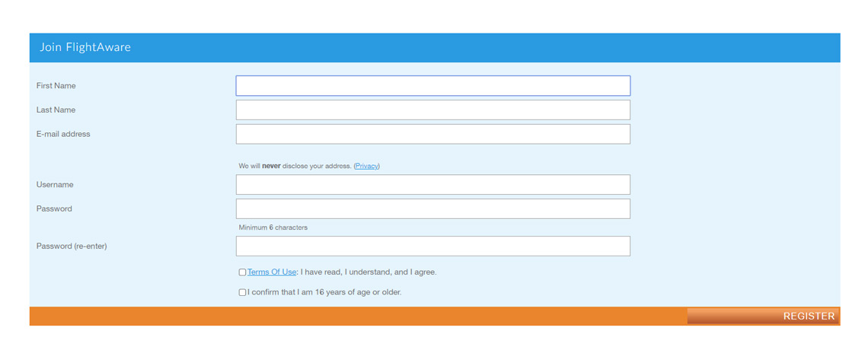The height and width of the screenshot is (356, 868).
Task: Click the Password input field
Action: pos(433,209)
